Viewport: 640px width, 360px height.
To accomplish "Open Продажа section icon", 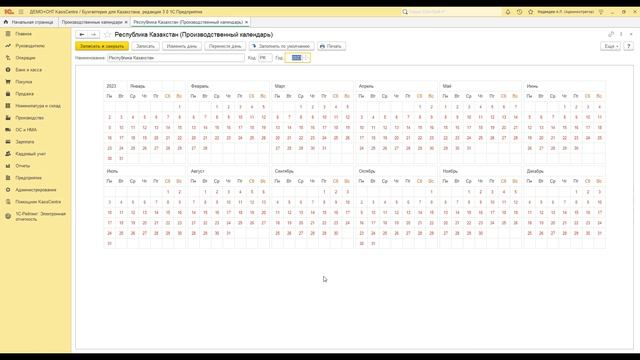I will pyautogui.click(x=8, y=94).
